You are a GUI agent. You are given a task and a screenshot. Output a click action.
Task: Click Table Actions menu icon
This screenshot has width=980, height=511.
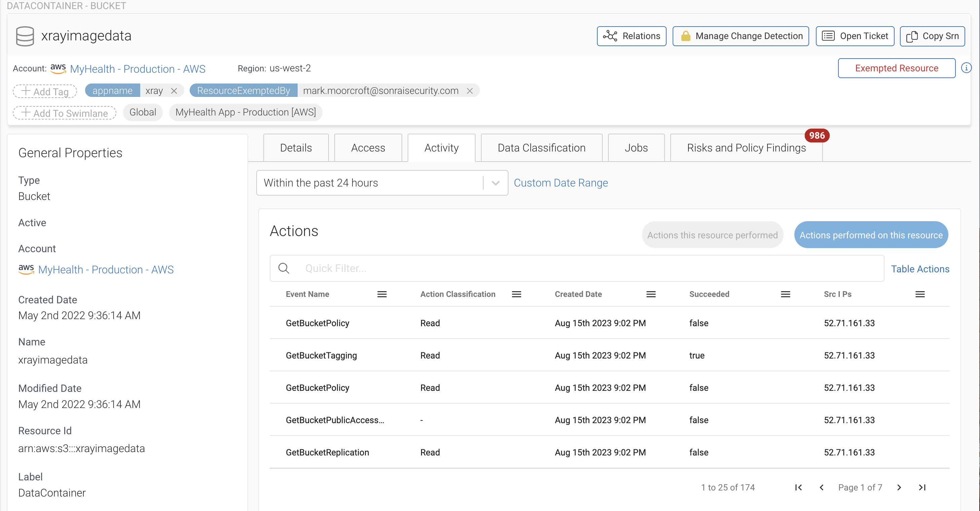pyautogui.click(x=920, y=268)
